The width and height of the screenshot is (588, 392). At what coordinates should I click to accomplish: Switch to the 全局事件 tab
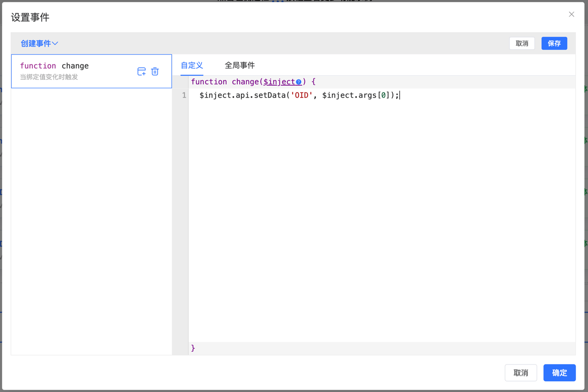click(239, 65)
